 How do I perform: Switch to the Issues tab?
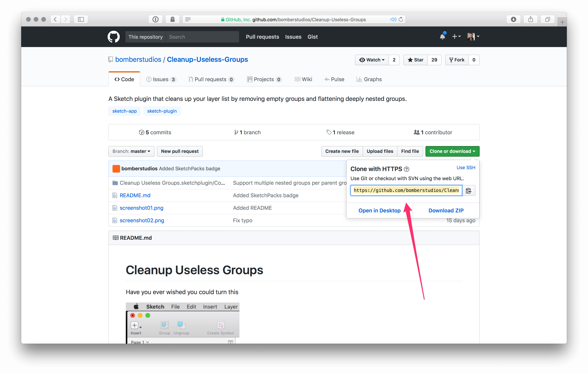161,79
